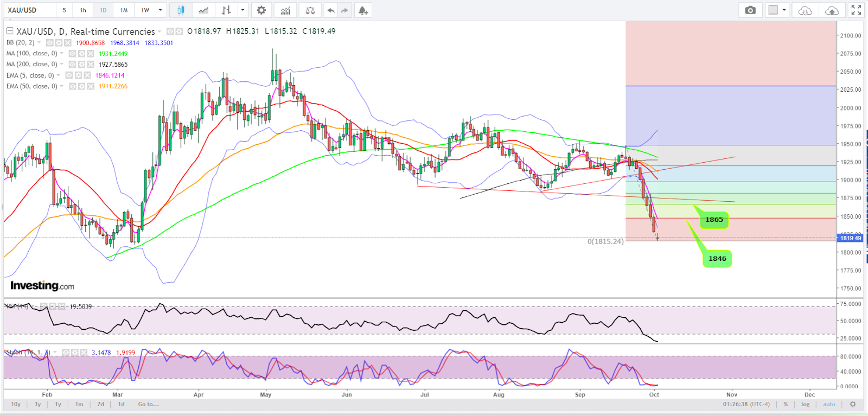868x416 pixels.
Task: Add a price alert with bell icon
Action: (x=363, y=10)
